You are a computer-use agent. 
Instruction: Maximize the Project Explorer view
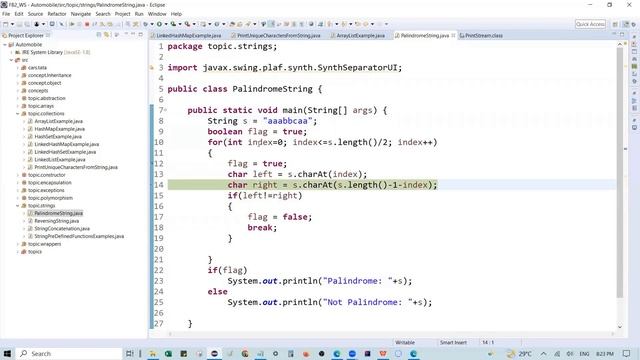click(x=141, y=35)
